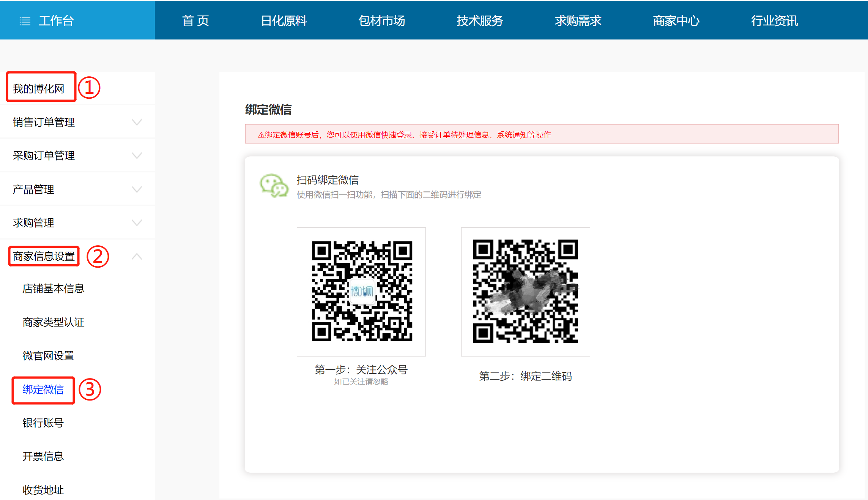Image resolution: width=868 pixels, height=500 pixels.
Task: Expand the 销售订单管理 chevron
Action: 137,122
